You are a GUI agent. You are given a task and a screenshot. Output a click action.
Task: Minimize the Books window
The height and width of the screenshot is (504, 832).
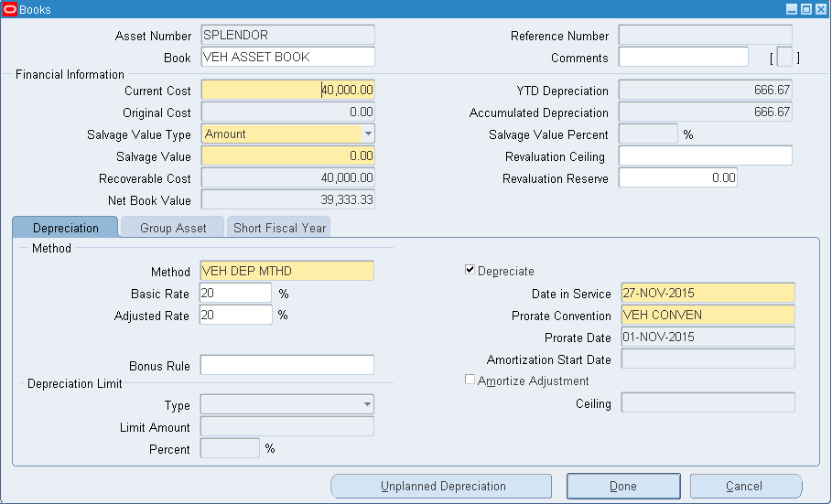coord(792,9)
